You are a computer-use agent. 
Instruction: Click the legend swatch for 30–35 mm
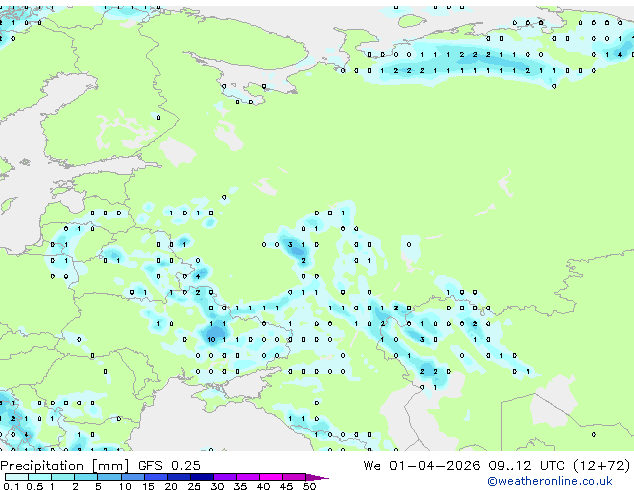coord(224,477)
